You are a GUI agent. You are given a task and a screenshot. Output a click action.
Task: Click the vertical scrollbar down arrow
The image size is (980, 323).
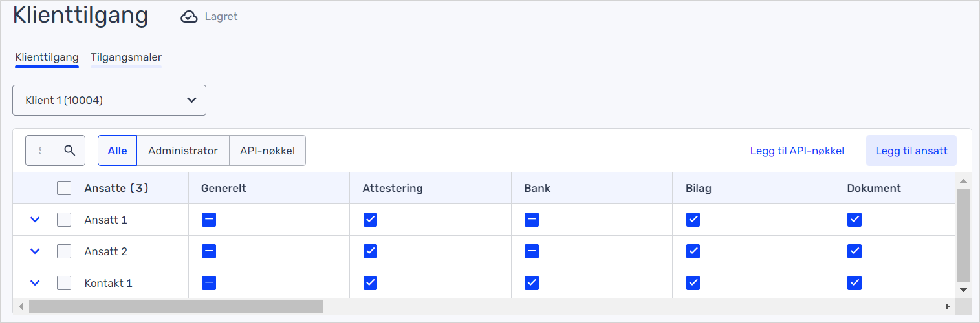click(x=963, y=290)
